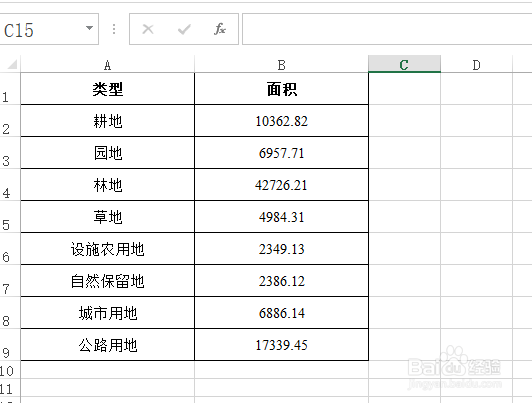The width and height of the screenshot is (532, 403).
Task: Click the Name Box showing C15
Action: [x=49, y=29]
